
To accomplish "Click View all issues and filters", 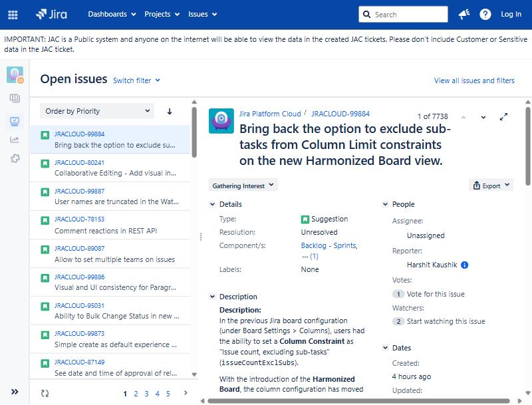I will point(474,80).
